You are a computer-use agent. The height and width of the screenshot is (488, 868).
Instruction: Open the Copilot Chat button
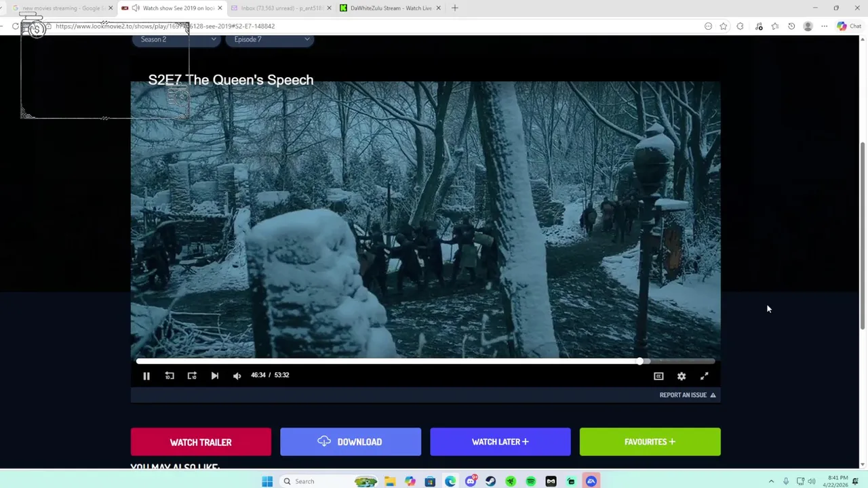pyautogui.click(x=848, y=26)
